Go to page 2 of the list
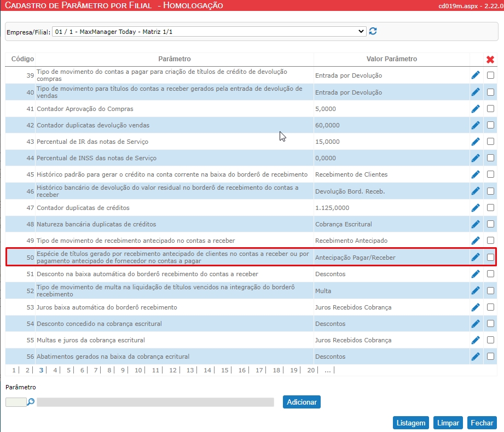Image resolution: width=504 pixels, height=432 pixels. 28,370
